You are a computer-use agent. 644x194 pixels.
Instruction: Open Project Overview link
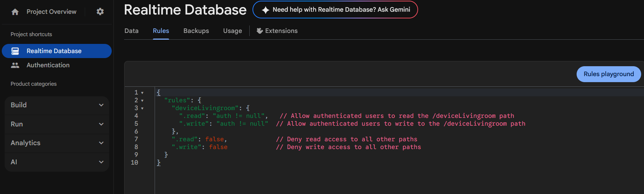[x=51, y=12]
